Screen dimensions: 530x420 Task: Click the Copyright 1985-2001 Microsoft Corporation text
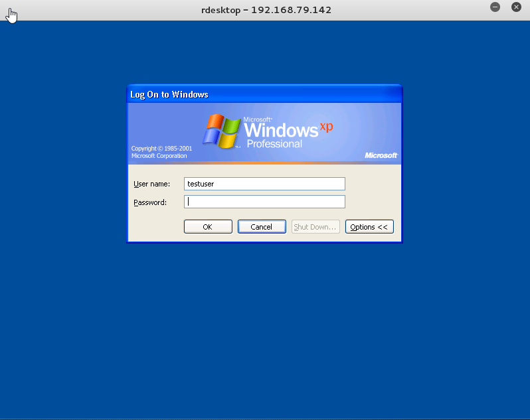pos(161,153)
